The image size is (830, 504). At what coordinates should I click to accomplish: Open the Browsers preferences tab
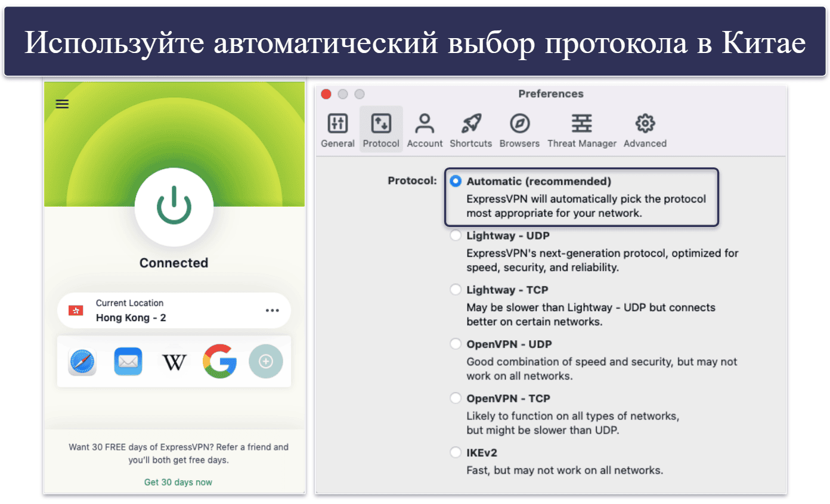click(x=519, y=130)
